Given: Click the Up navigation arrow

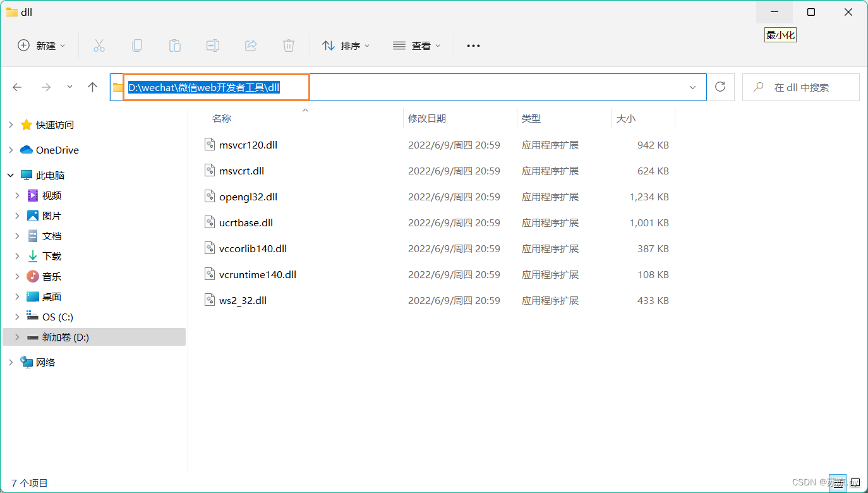Looking at the screenshot, I should click(92, 87).
